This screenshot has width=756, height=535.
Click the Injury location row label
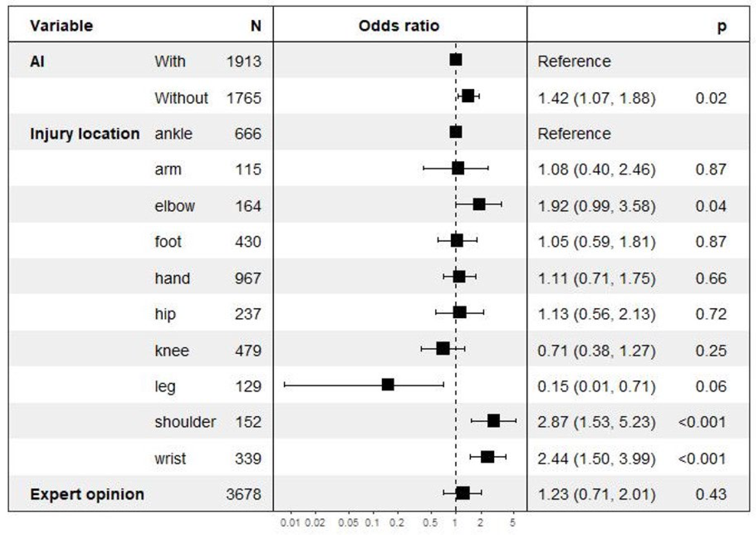(85, 134)
